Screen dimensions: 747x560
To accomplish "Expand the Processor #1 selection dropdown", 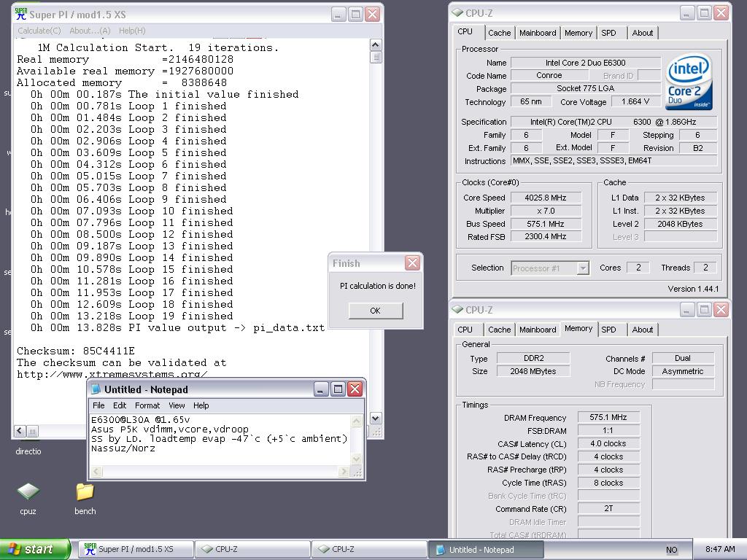I will tap(583, 268).
